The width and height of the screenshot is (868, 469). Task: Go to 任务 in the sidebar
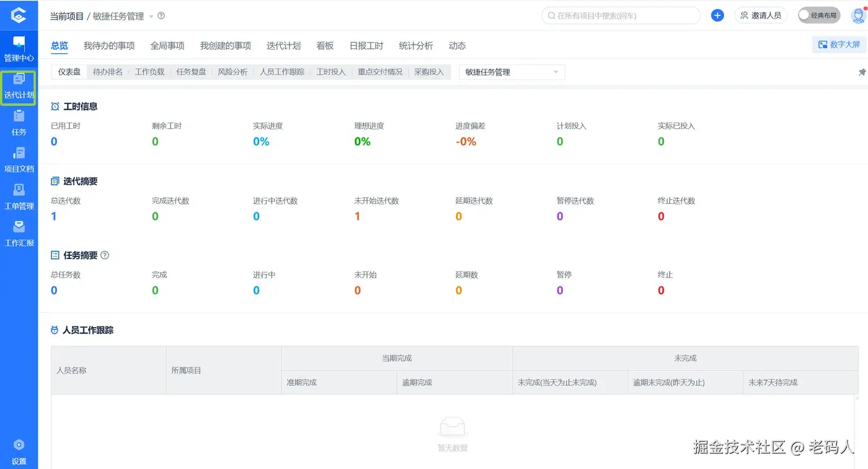click(x=19, y=123)
